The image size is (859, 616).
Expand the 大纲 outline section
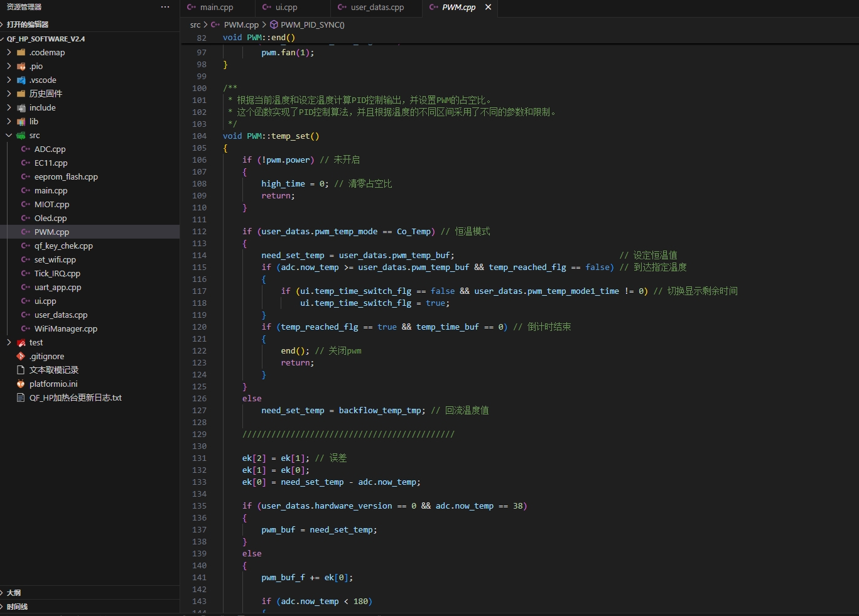[13, 593]
